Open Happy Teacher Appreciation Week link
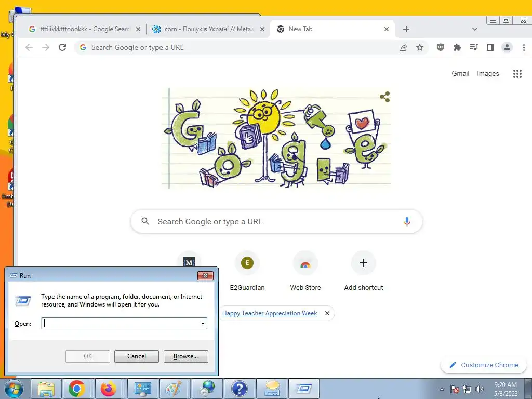The height and width of the screenshot is (399, 532). coord(270,313)
